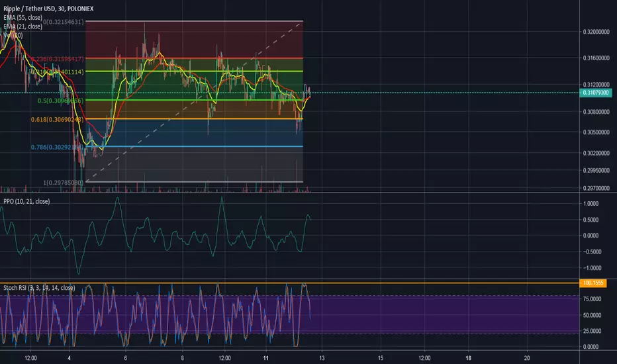Click the Stoch RSI (3, 3, 14, 14, close) label
This screenshot has height=364, width=617.
coord(39,288)
